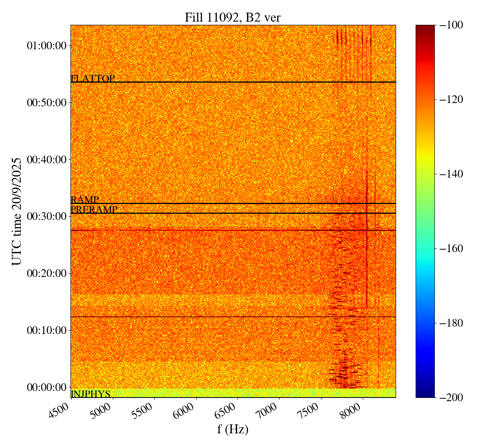Viewport: 489px width, 448px height.
Task: Select the PRERAMP marker label
Action: tap(94, 210)
